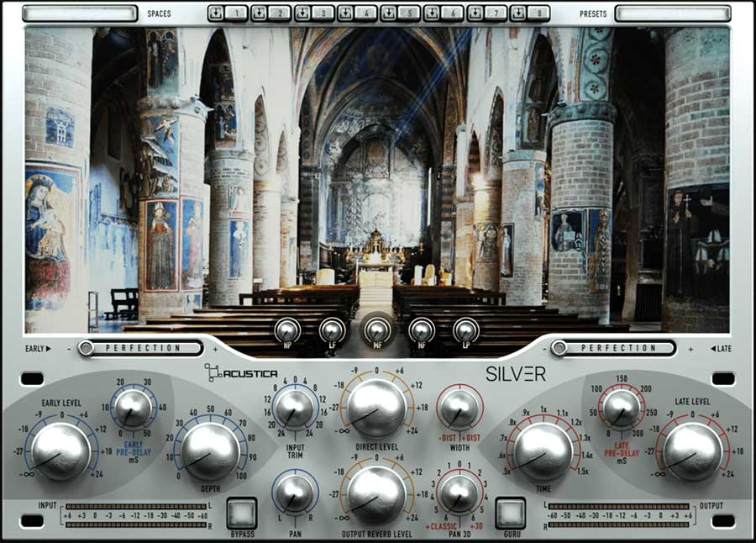Click the HP filter knob

pos(288,330)
